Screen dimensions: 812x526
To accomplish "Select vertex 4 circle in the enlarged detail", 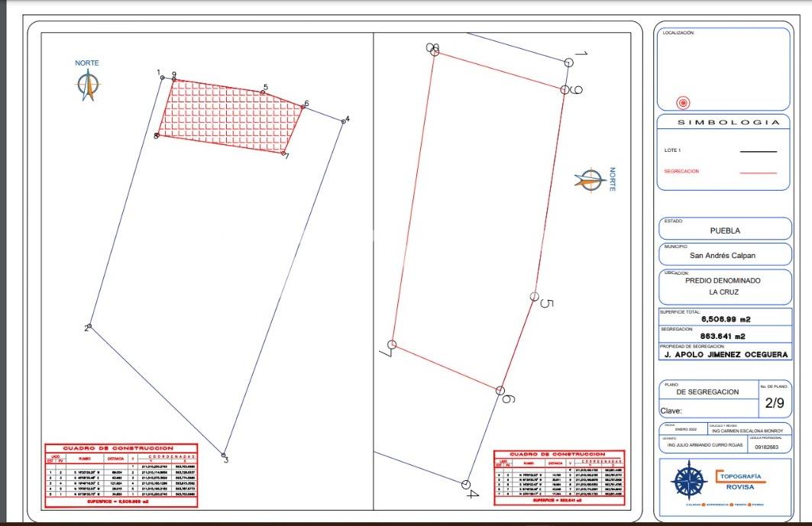I will coord(465,485).
